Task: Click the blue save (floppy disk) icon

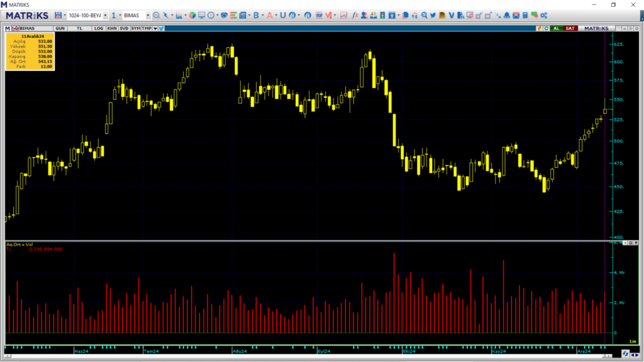Action: 58,15
